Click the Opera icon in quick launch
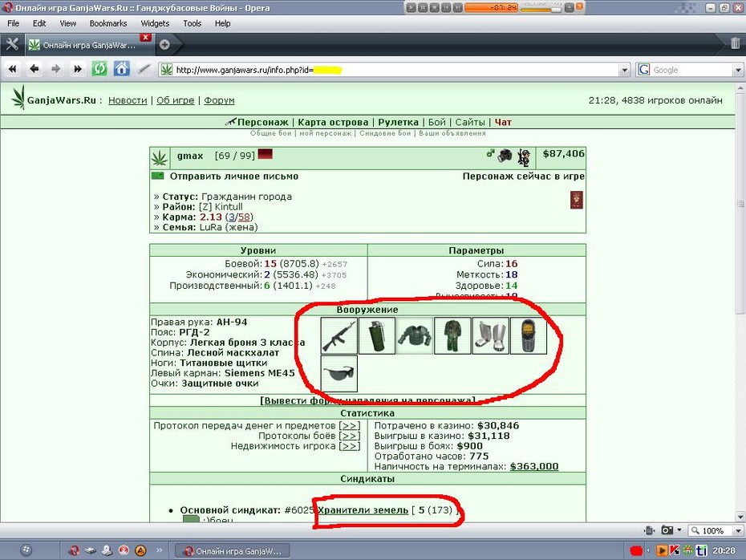Screen dimensions: 746x560 [74, 550]
